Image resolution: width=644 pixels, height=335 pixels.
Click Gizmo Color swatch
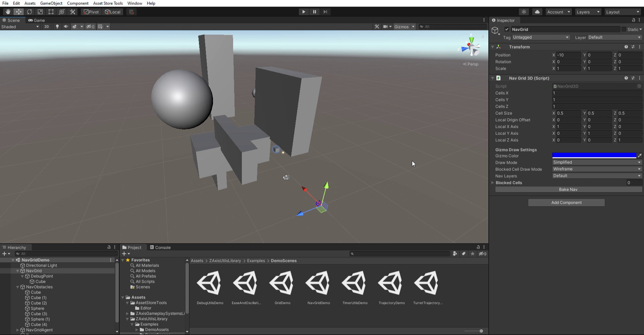click(594, 155)
